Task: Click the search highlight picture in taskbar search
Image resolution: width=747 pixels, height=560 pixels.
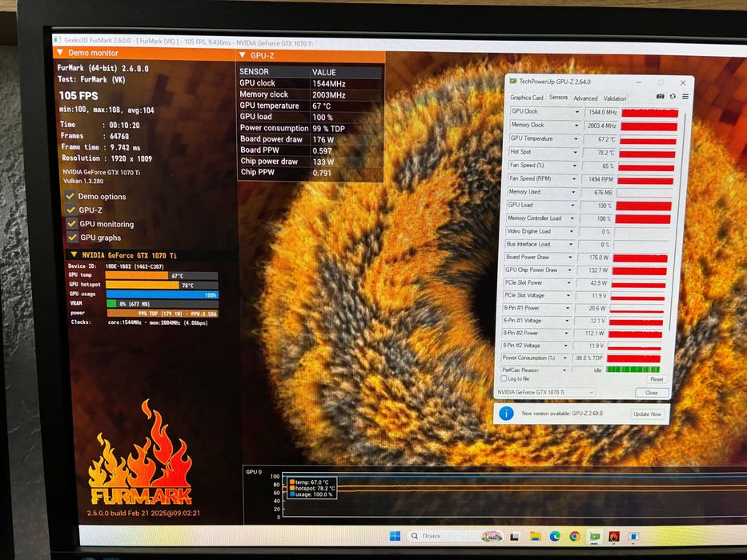Action: tap(492, 536)
